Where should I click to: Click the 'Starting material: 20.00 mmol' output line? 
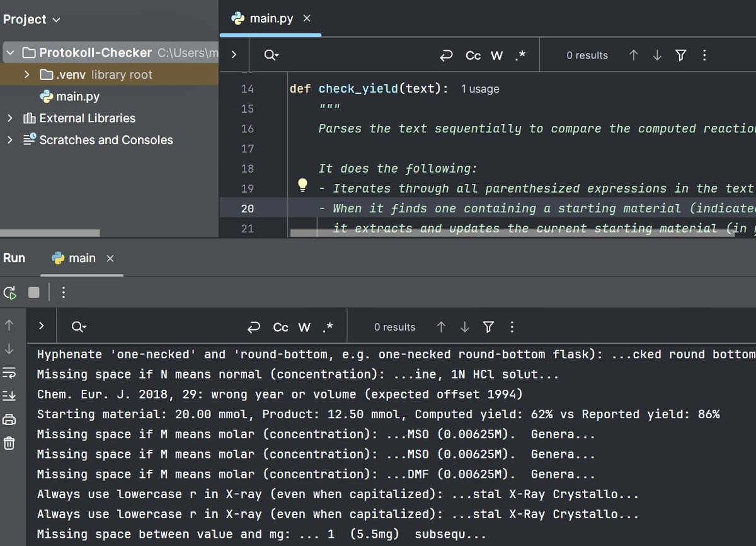click(378, 414)
